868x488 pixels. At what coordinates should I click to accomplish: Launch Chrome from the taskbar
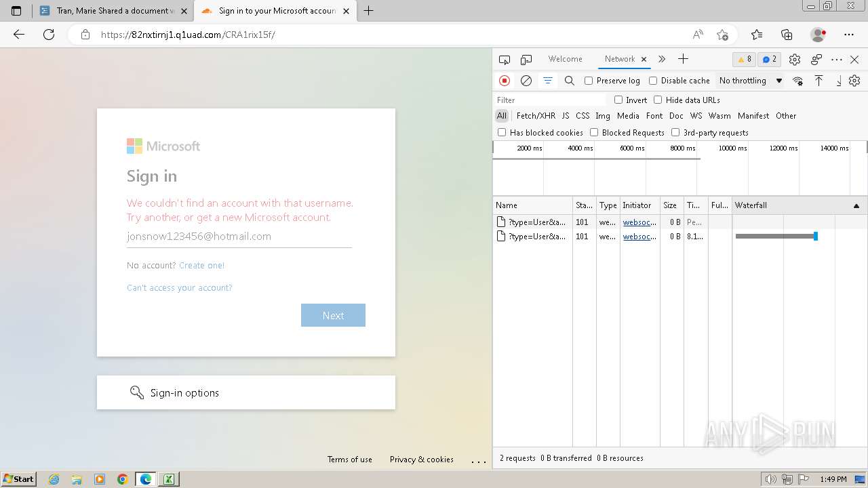point(123,479)
